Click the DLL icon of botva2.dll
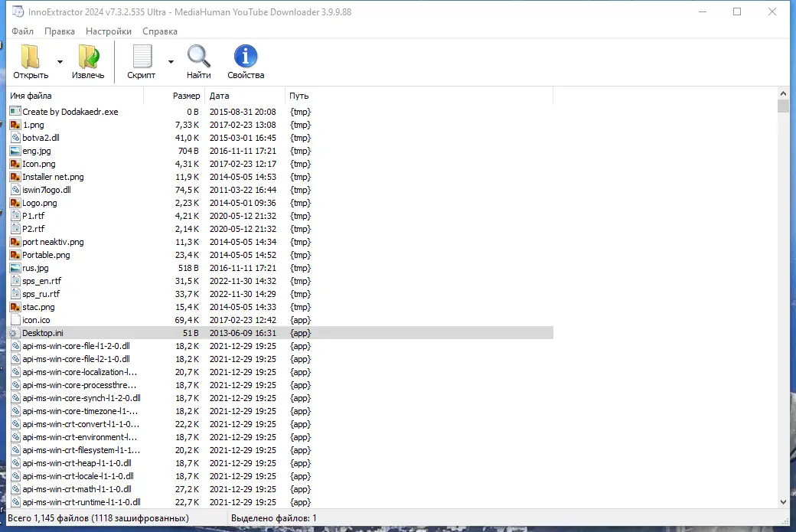 [x=15, y=138]
